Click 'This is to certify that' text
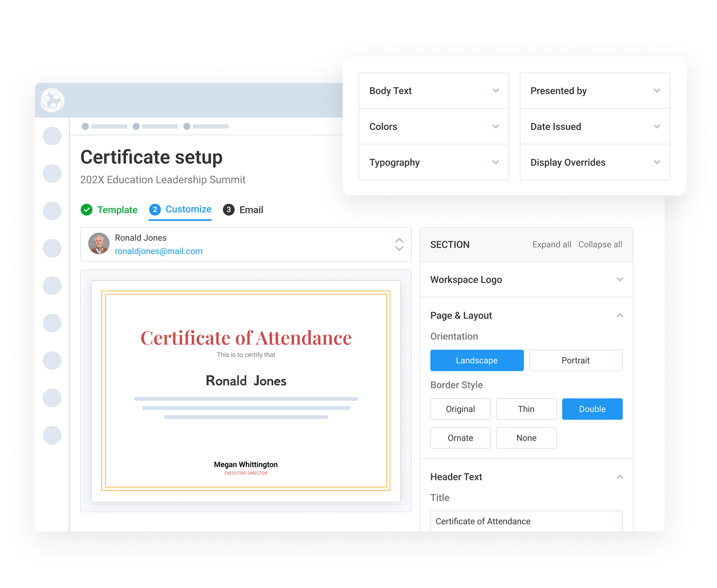This screenshot has height=588, width=717. tap(246, 355)
